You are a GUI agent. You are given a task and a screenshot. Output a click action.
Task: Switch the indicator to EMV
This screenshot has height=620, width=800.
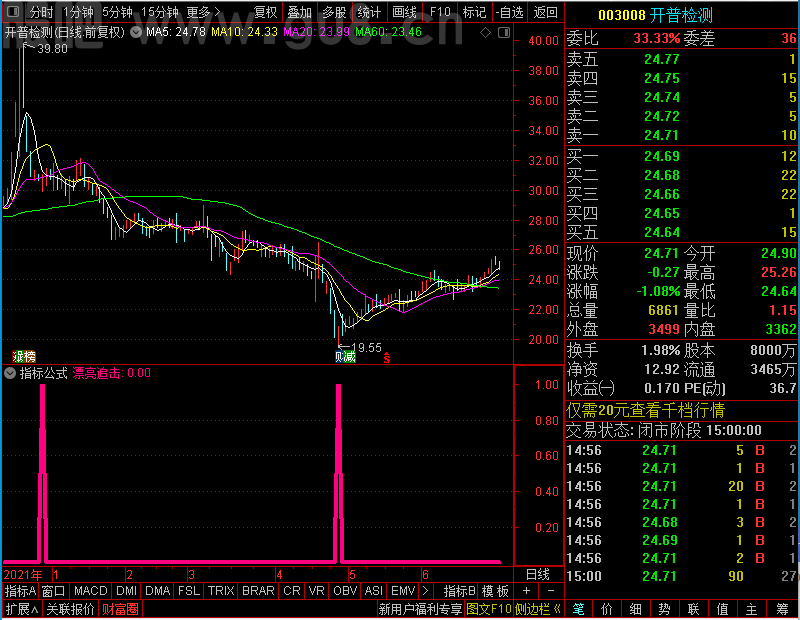403,591
